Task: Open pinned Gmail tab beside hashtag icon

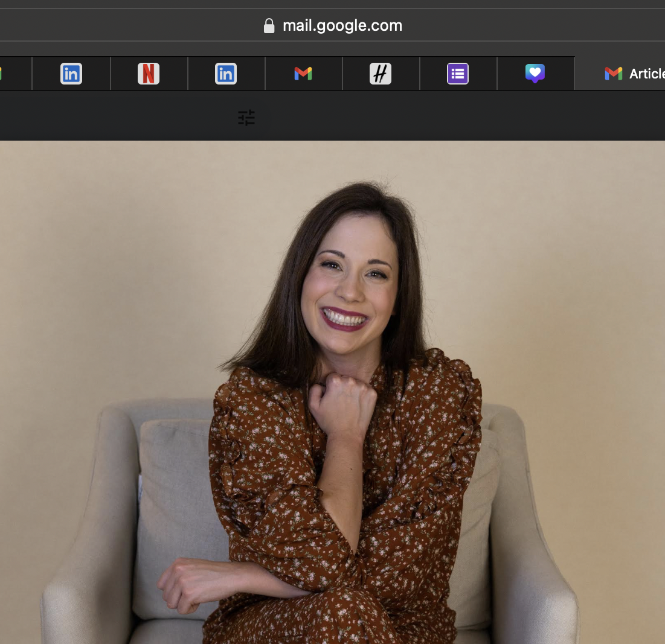Action: (303, 74)
